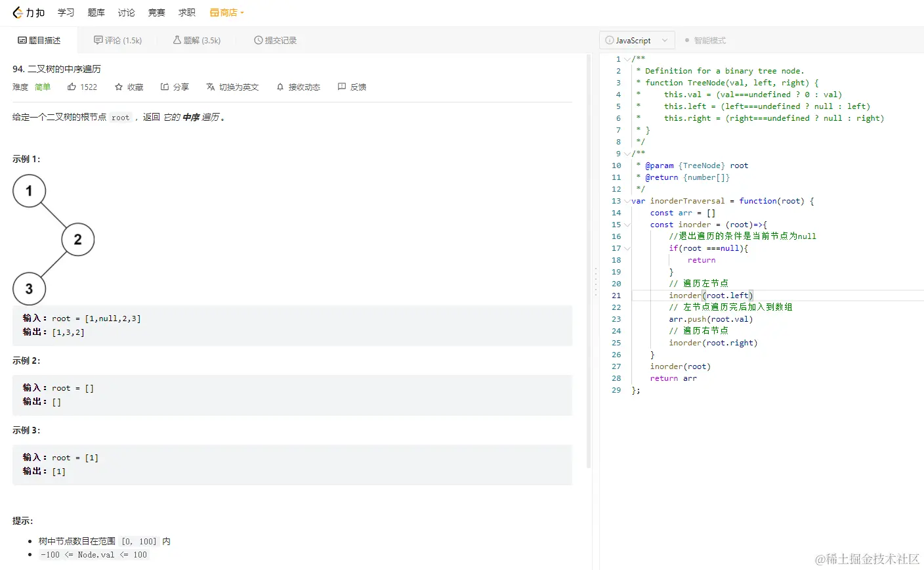Open 反馈 via the feedback icon
This screenshot has height=570, width=924.
click(341, 86)
